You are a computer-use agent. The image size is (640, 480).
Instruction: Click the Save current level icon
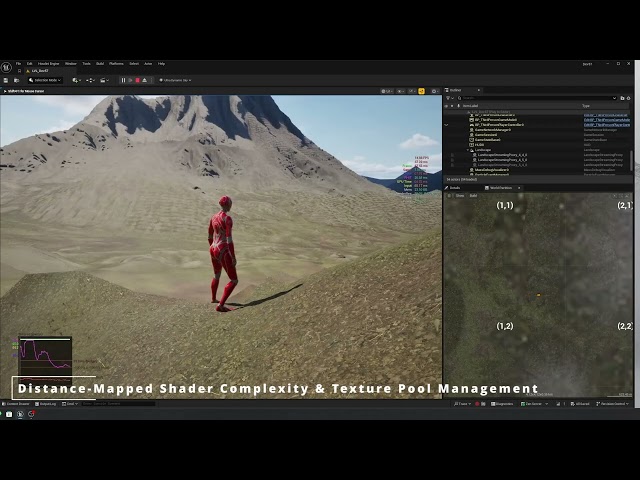tap(6, 80)
